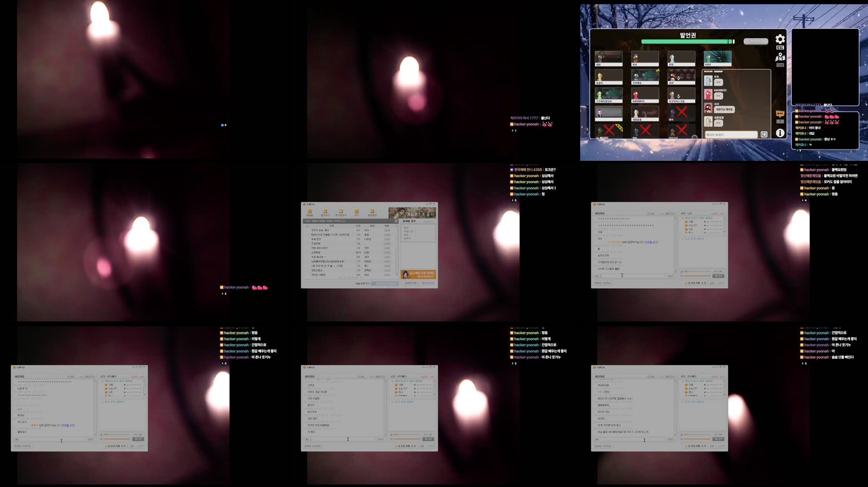Click the 건너뛰기 skip button in the game
This screenshot has width=868, height=487.
pyautogui.click(x=756, y=41)
